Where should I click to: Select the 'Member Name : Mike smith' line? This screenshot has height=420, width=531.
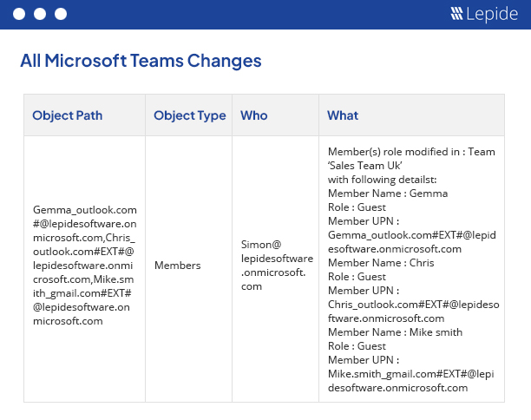pyautogui.click(x=395, y=332)
